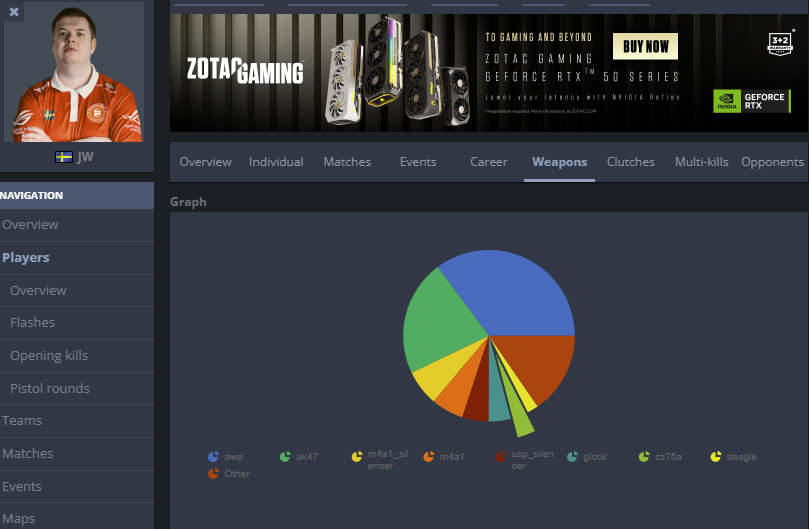Open top-level Overview in the navigation sidebar
The image size is (809, 529).
click(x=77, y=225)
